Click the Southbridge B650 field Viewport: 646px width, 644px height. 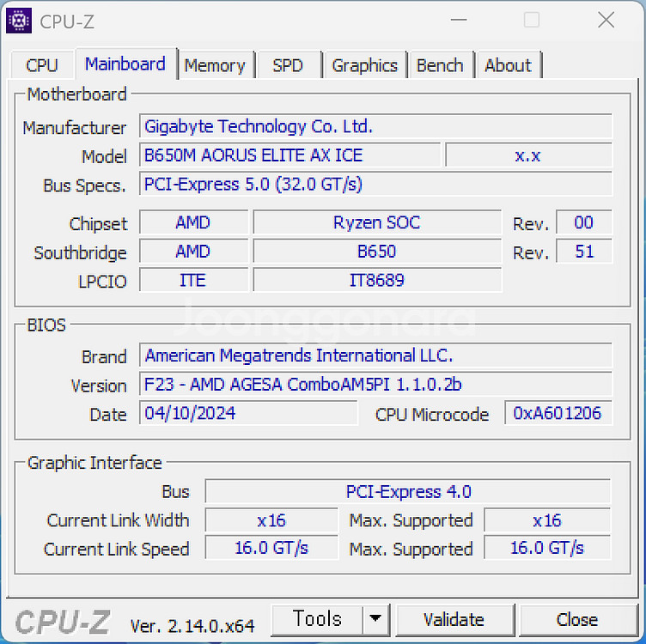(376, 252)
